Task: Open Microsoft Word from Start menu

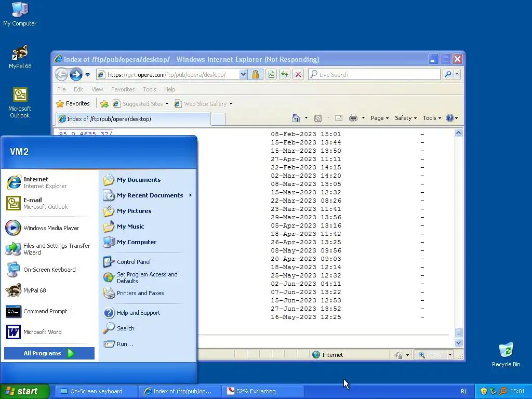Action: click(x=49, y=332)
